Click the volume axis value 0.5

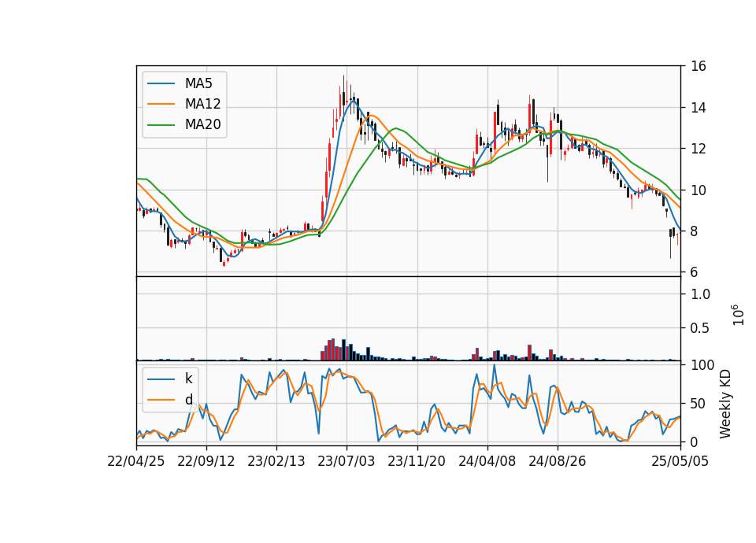[701, 328]
